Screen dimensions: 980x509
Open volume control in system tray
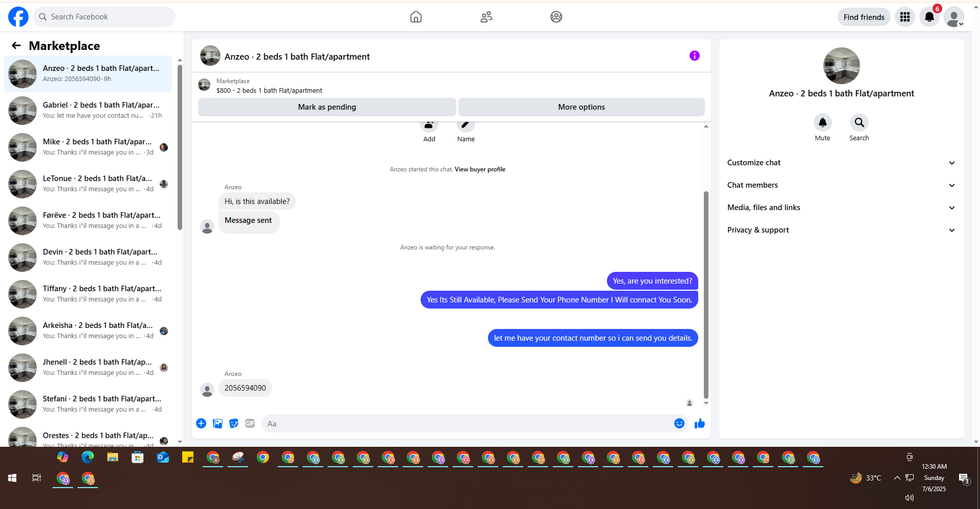[x=909, y=498]
